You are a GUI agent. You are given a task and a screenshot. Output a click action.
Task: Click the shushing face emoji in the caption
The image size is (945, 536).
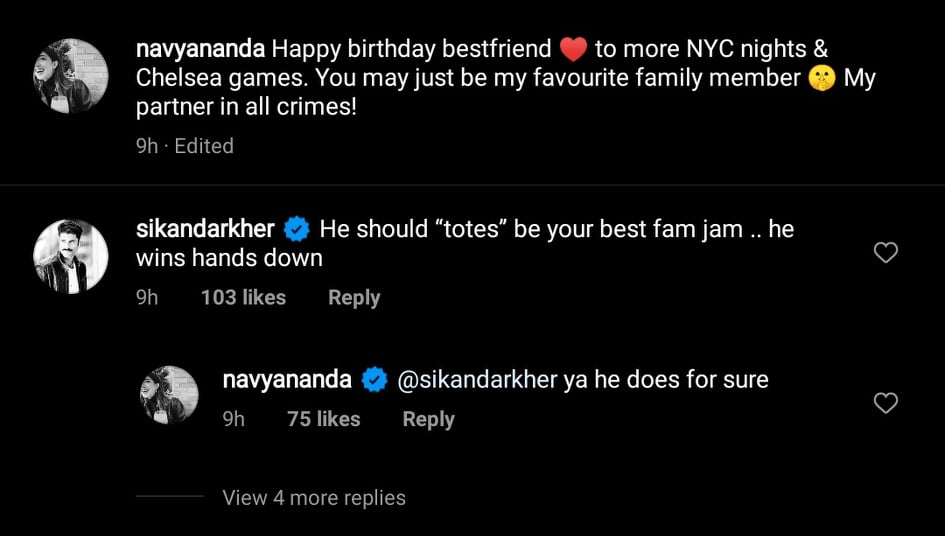821,78
